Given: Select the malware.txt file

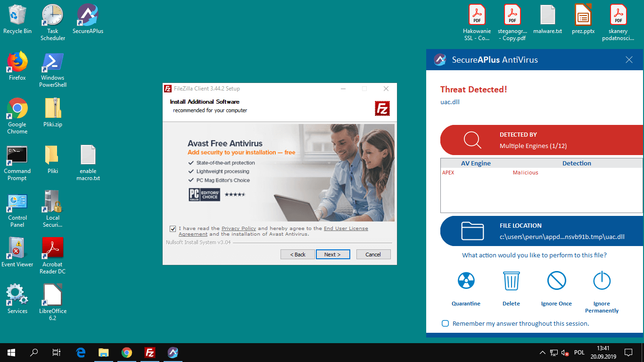Looking at the screenshot, I should 548,19.
